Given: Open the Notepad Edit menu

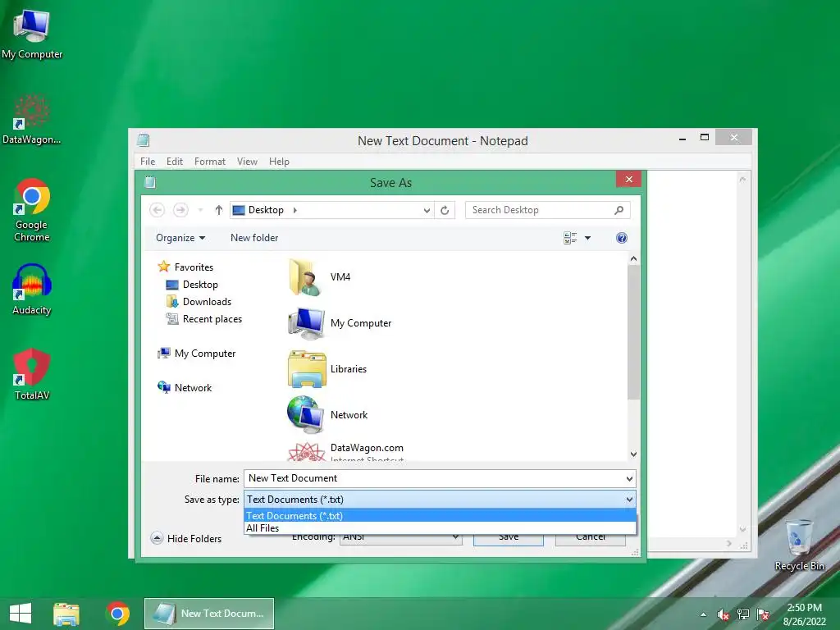Looking at the screenshot, I should [x=175, y=162].
